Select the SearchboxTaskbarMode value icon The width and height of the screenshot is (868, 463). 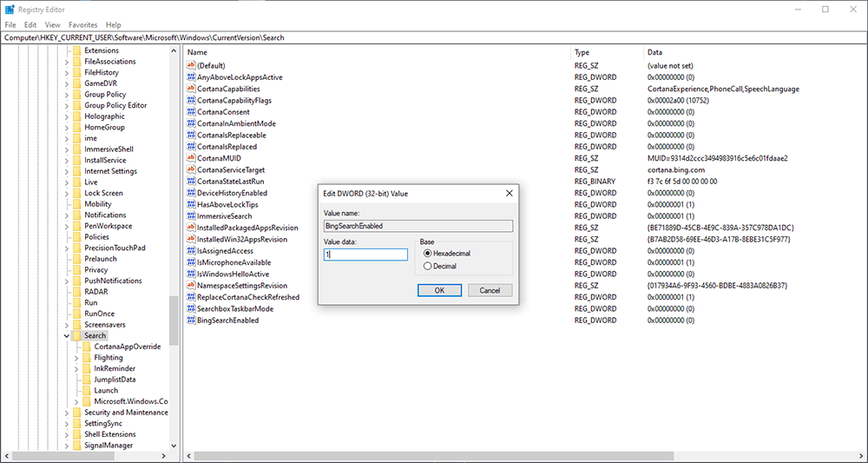pyautogui.click(x=192, y=309)
